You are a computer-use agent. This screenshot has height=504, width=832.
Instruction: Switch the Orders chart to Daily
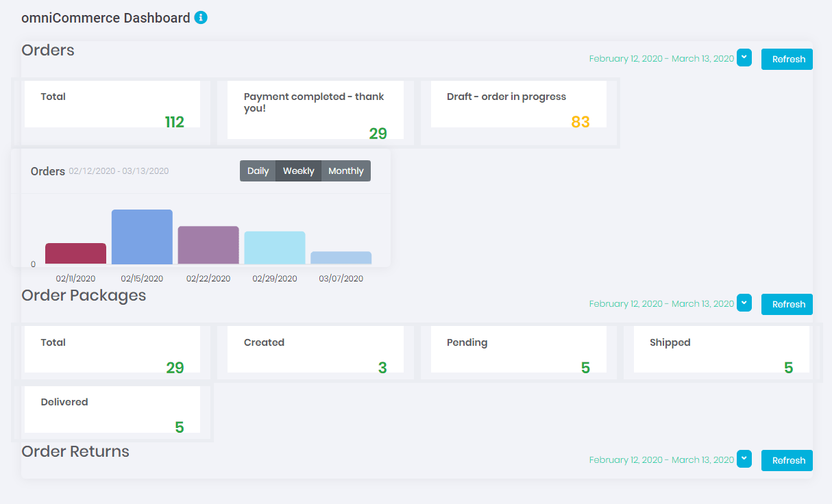coord(258,171)
